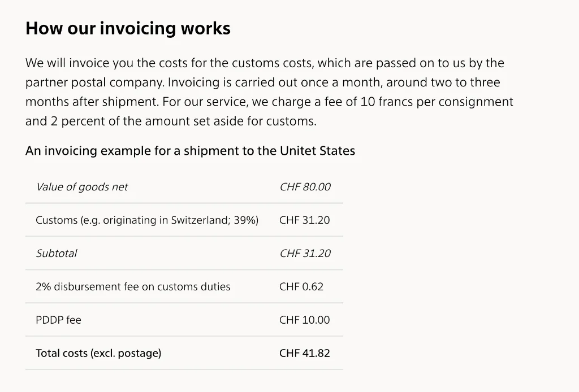This screenshot has width=579, height=392.
Task: Select the PDDP fee row label
Action: coord(58,320)
